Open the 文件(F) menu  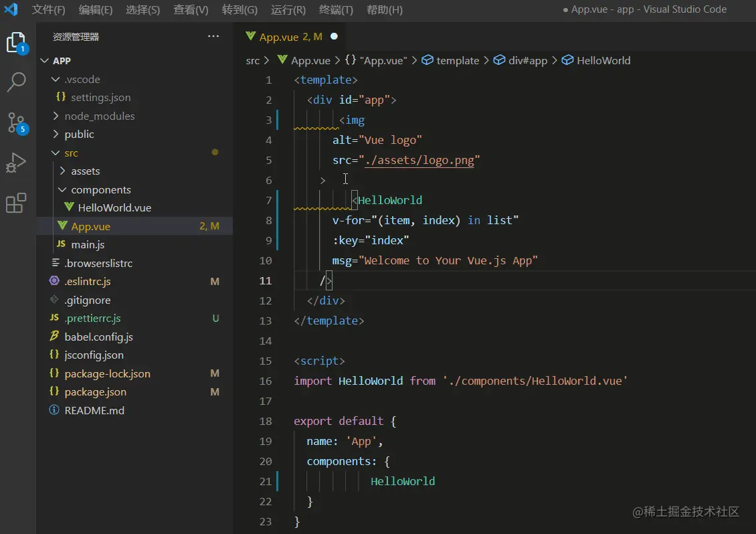coord(49,9)
